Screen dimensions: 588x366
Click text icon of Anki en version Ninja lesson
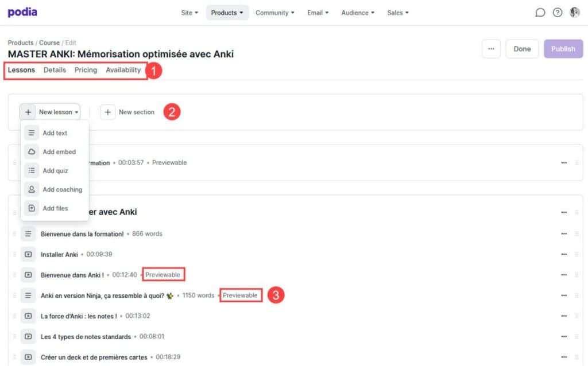(x=28, y=295)
